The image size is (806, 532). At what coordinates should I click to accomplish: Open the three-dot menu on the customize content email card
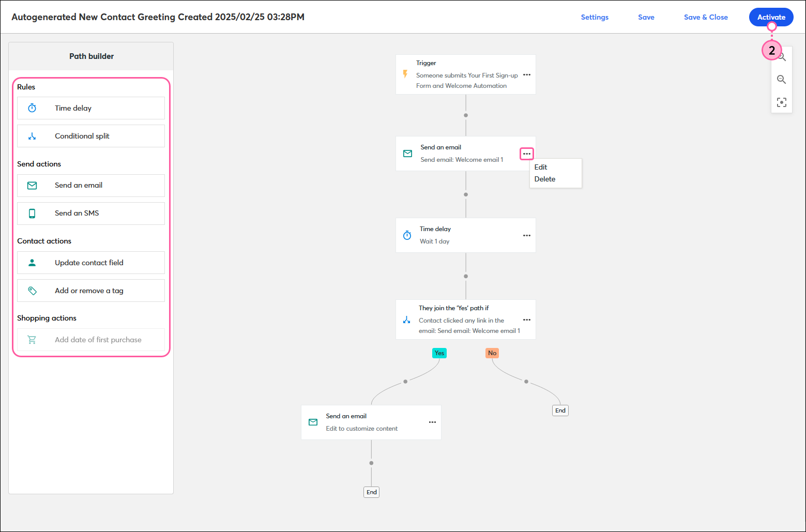click(x=432, y=422)
